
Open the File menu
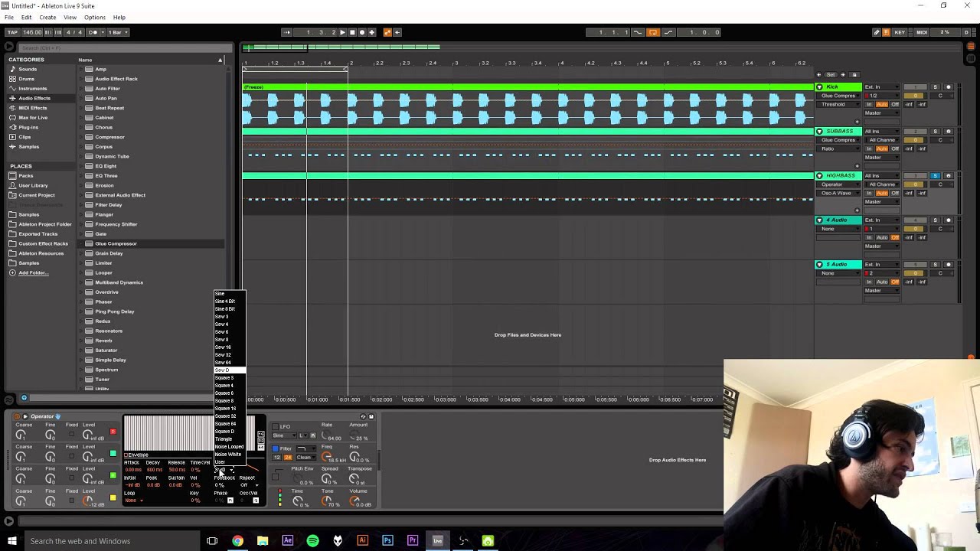(x=9, y=17)
